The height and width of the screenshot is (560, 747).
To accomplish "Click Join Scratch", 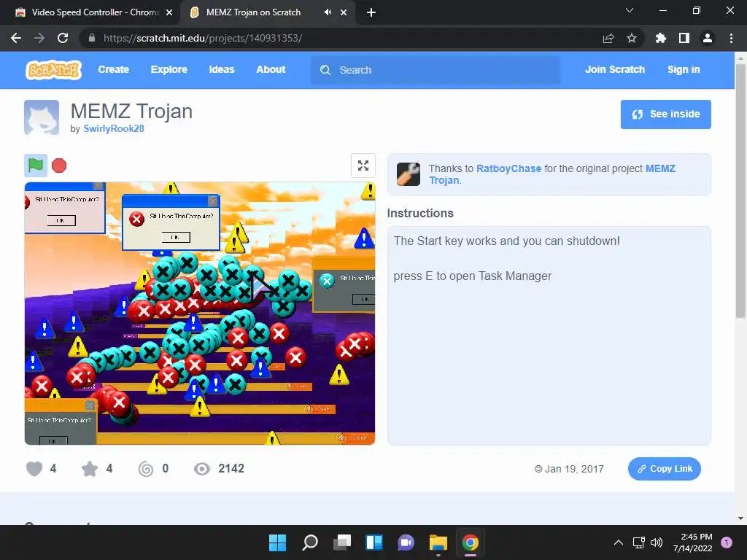I will [614, 69].
